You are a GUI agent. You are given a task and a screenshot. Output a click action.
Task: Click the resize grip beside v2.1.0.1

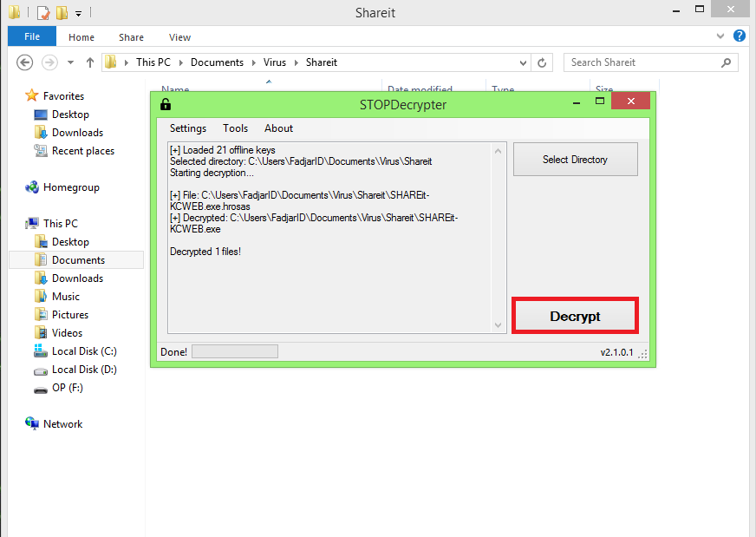coord(642,354)
